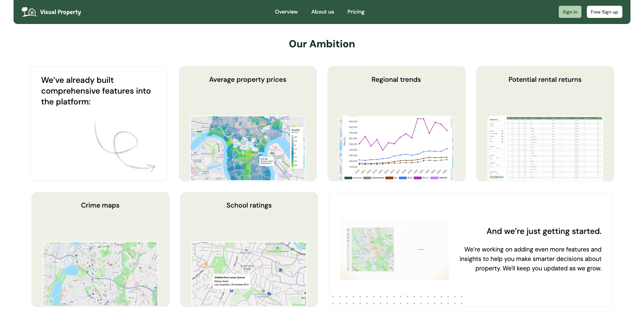Screen dimensions: 644x335
Task: Click the 'Crime maps' card title
Action: 100,206
